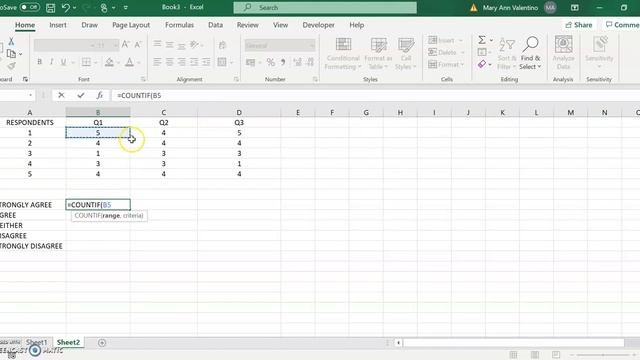Open the Page Layout tab
The width and height of the screenshot is (640, 360).
[x=131, y=25]
